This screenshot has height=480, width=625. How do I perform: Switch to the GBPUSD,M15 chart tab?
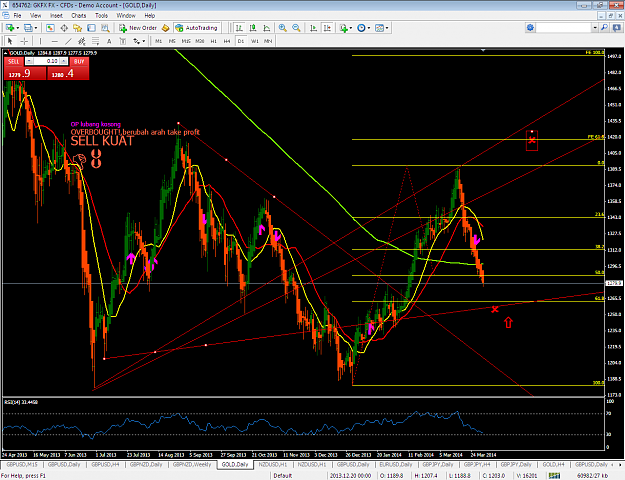coord(22,464)
